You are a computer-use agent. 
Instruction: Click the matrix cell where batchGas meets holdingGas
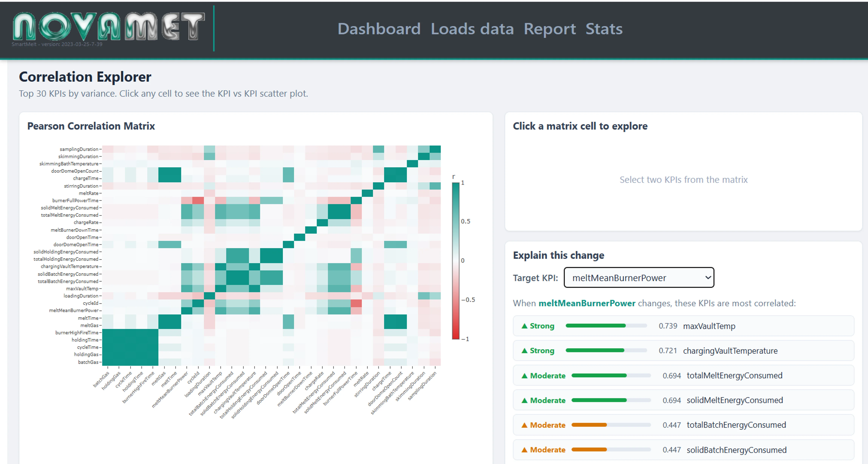point(119,362)
